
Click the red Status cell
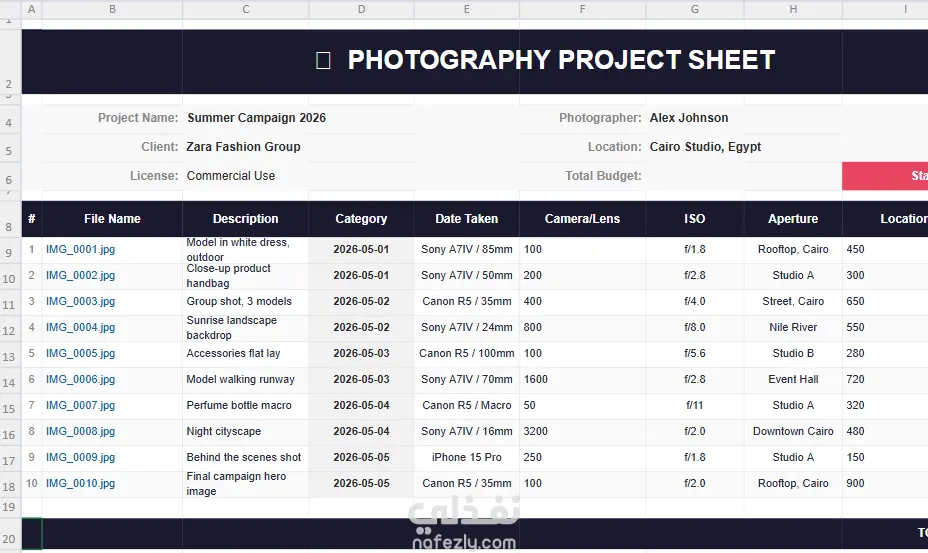[885, 176]
